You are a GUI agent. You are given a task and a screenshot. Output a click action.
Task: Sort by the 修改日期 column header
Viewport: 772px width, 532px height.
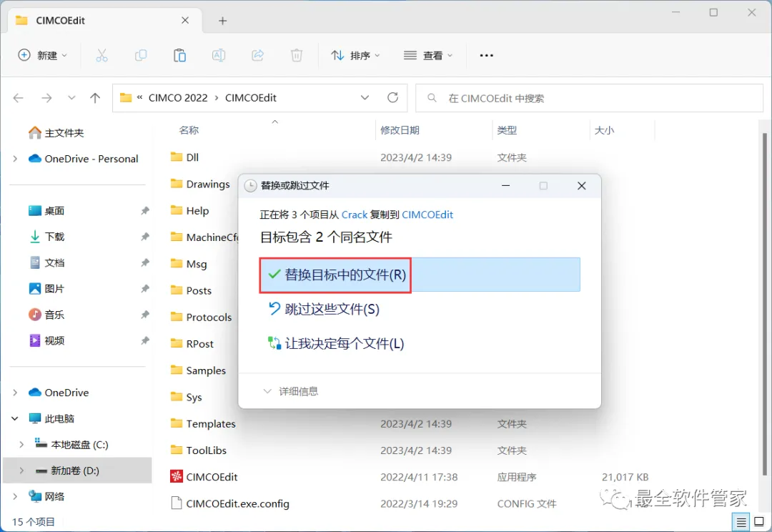(400, 130)
